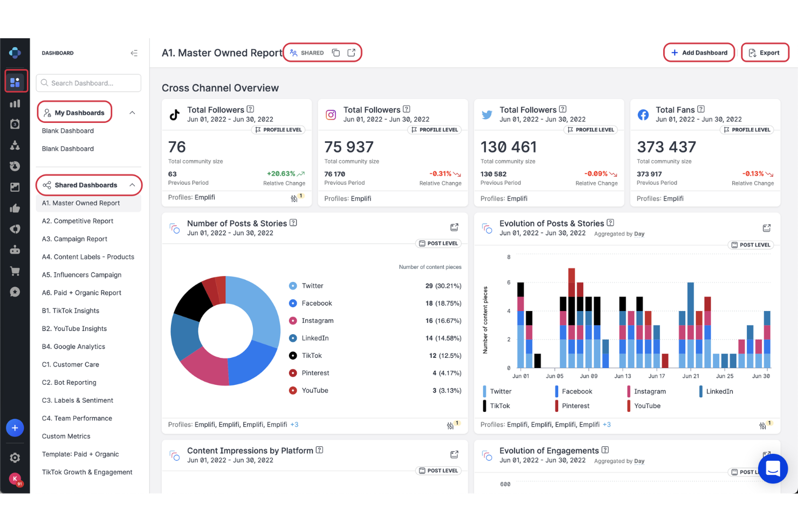Collapse the dashboard sidebar with the arrow

click(x=134, y=53)
